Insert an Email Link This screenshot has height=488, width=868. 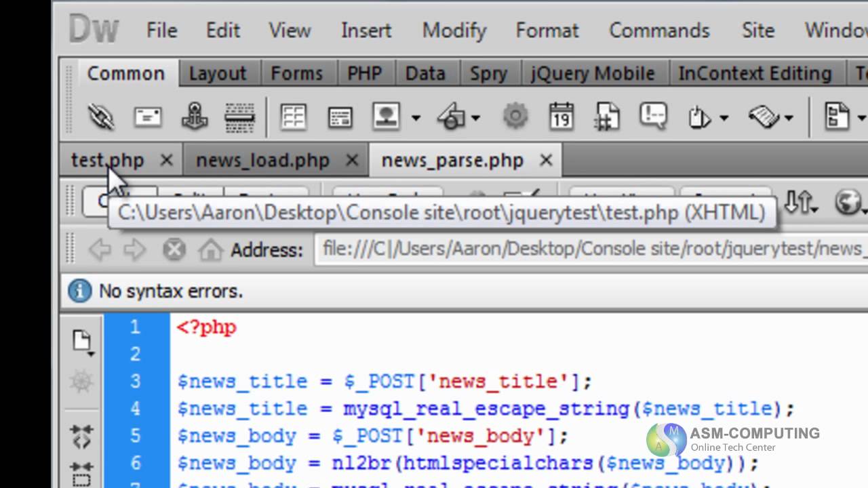[x=147, y=117]
